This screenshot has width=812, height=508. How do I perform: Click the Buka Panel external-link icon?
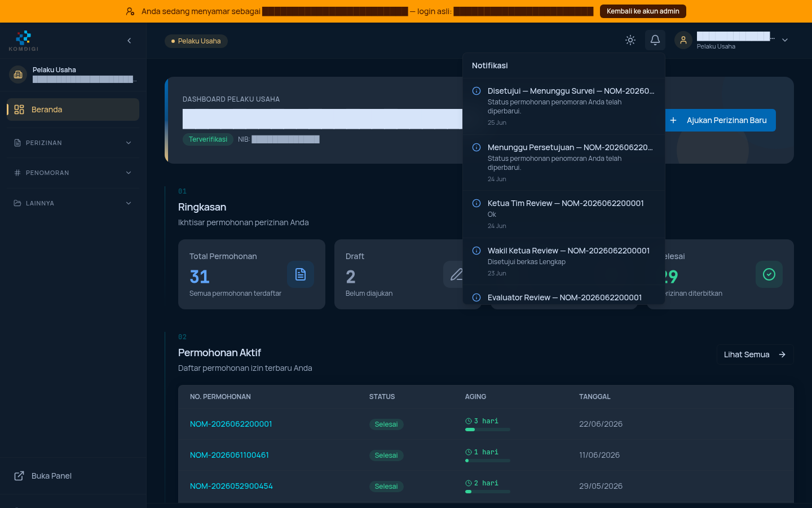pyautogui.click(x=19, y=476)
